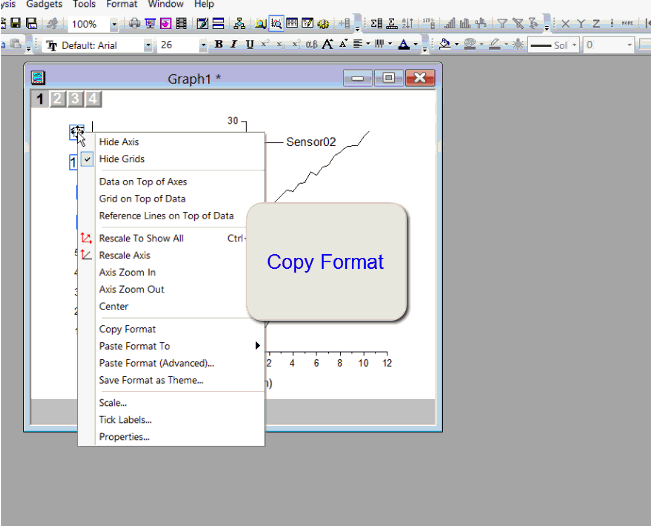
Task: Click the Statistics on Columns sigma icon
Action: [376, 23]
